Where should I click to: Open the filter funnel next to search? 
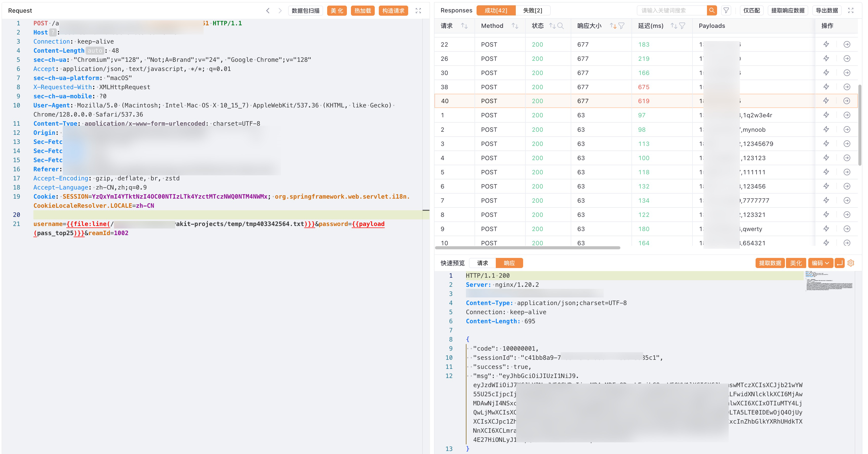tap(726, 10)
